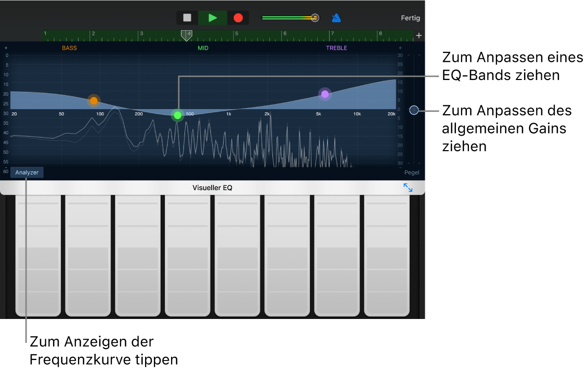
Task: Click the master volume slider handle
Action: click(x=315, y=17)
